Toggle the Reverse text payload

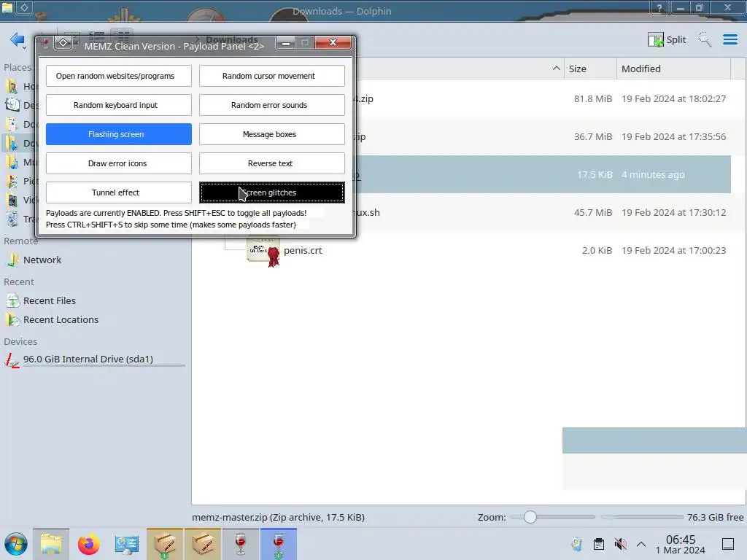(x=271, y=163)
